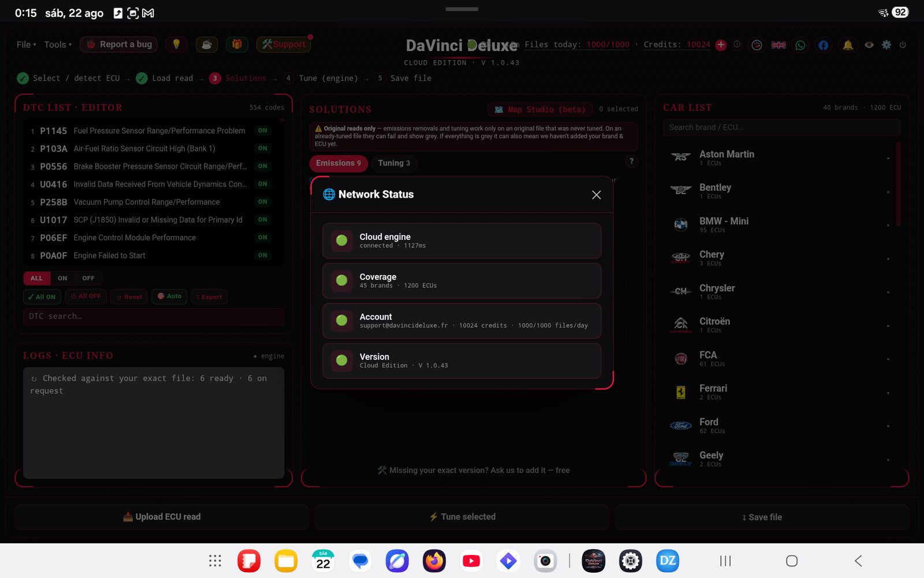The width and height of the screenshot is (924, 578).
Task: Open the calendar app in taskbar
Action: [323, 561]
